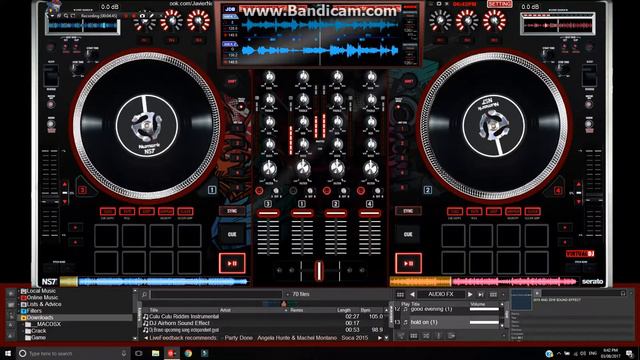This screenshot has width=640, height=360.
Task: Expand the Downloads folder node
Action: pos(18,318)
